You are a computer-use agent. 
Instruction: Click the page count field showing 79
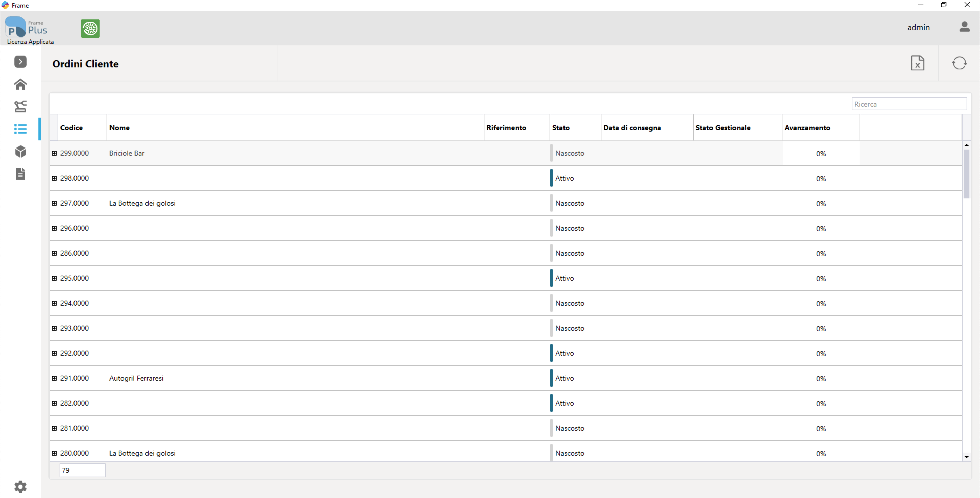(82, 470)
